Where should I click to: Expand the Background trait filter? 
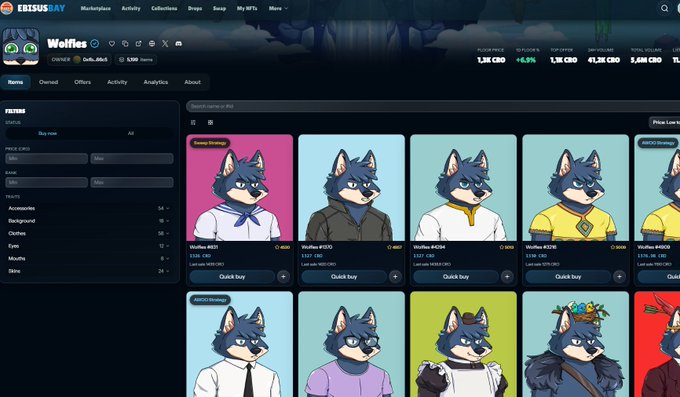pos(88,221)
